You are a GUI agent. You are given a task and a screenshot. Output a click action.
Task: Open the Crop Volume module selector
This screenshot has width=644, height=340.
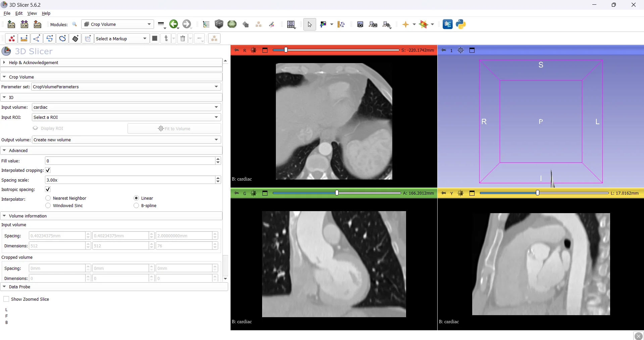click(x=117, y=24)
